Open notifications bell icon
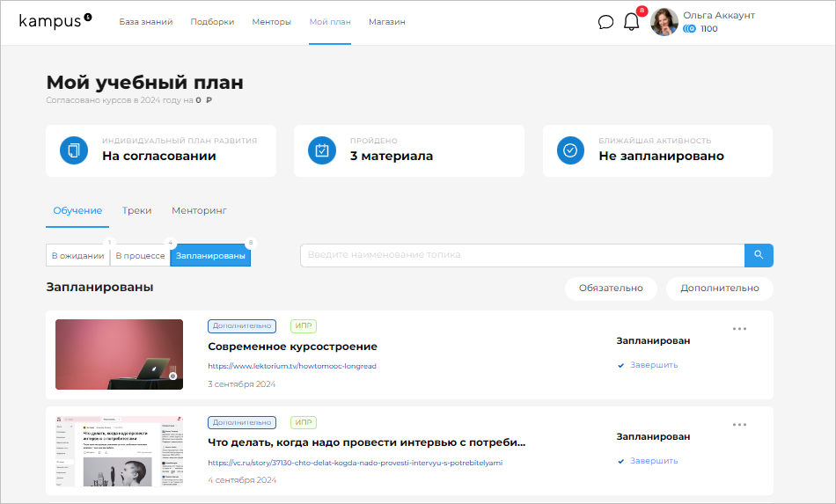Image resolution: width=836 pixels, height=504 pixels. (x=631, y=22)
